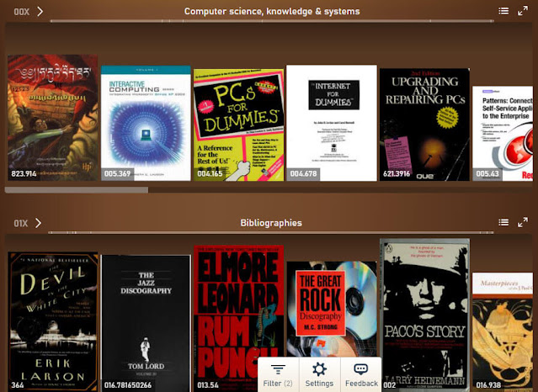Click the Feedback button

click(361, 375)
